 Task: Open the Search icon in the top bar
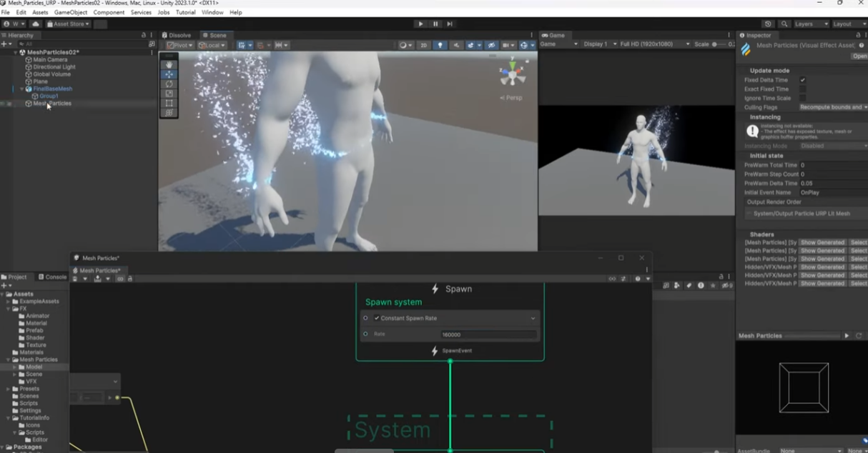[784, 23]
